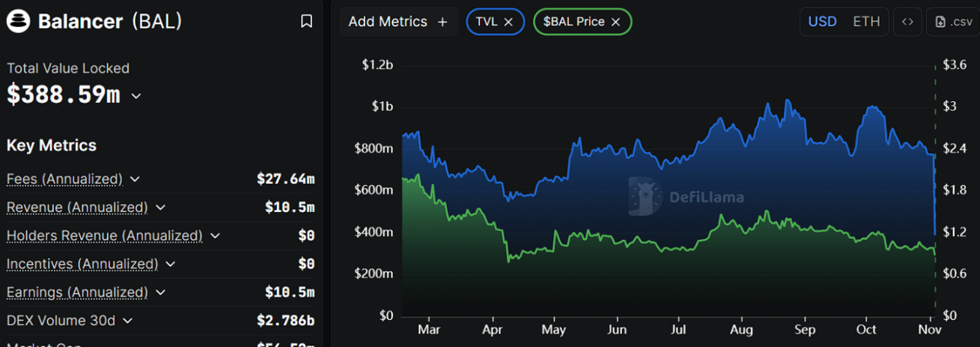This screenshot has width=980, height=347.
Task: Open the embed code icon
Action: 907,22
